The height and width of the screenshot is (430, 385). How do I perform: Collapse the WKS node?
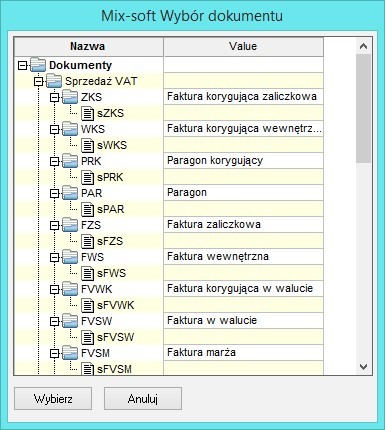click(x=55, y=129)
